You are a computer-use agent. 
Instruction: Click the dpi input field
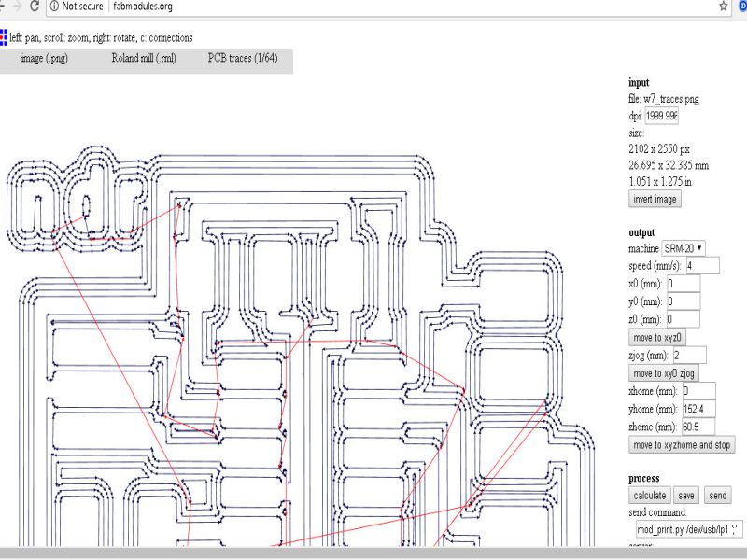click(662, 116)
